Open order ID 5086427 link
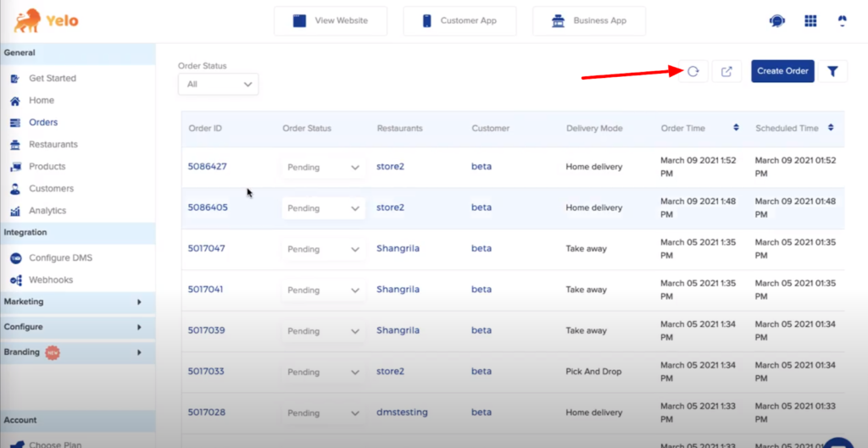868x448 pixels. 207,167
